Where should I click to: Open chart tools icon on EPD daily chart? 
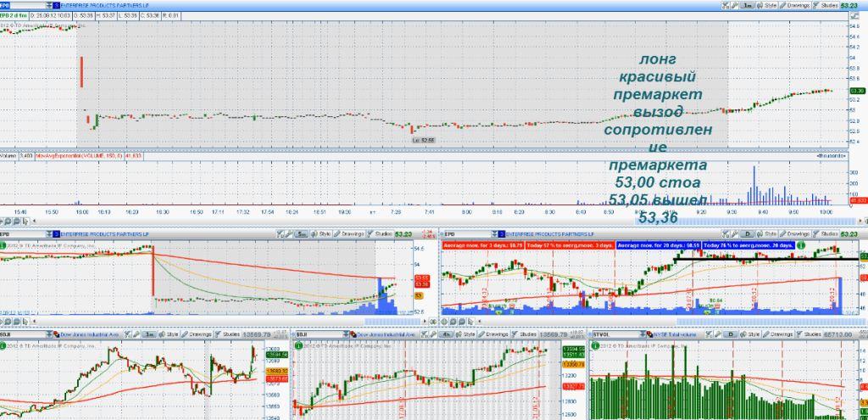725,234
